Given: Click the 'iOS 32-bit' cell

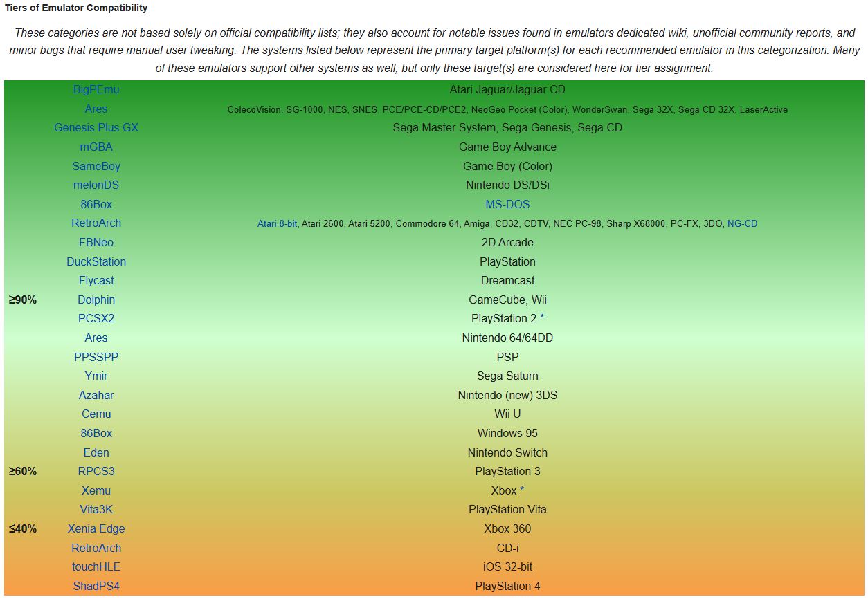Looking at the screenshot, I should (x=507, y=566).
